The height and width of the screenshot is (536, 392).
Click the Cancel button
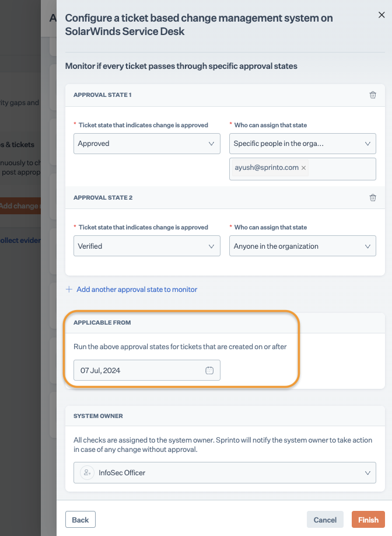click(x=325, y=520)
